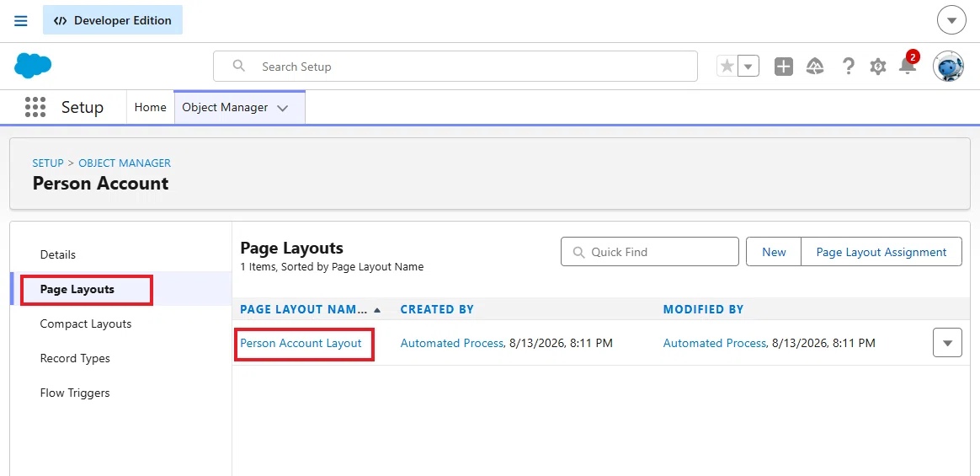Switch to the Home tab
Screen dimensions: 980x476
point(150,107)
